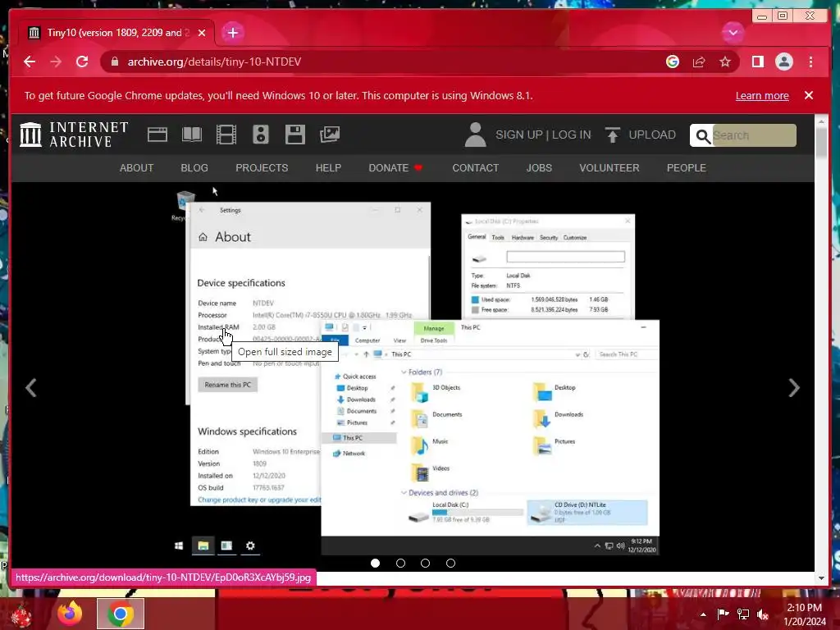Show the previous carousel image

pos(31,388)
